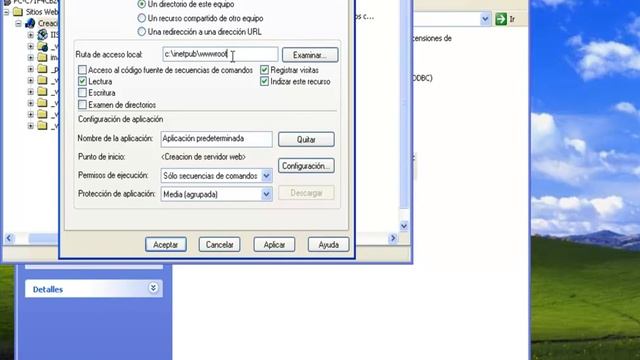Open the Configuración... button
Viewport: 640px width, 360px height.
click(306, 166)
